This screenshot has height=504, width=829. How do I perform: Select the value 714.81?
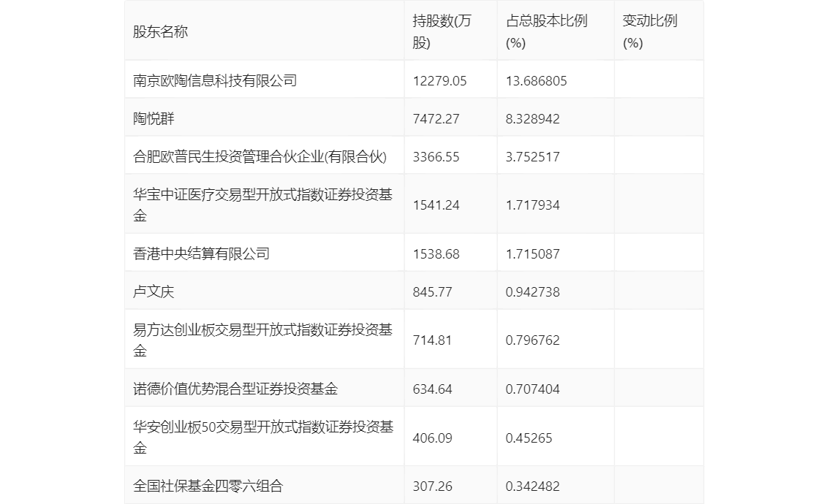(432, 340)
